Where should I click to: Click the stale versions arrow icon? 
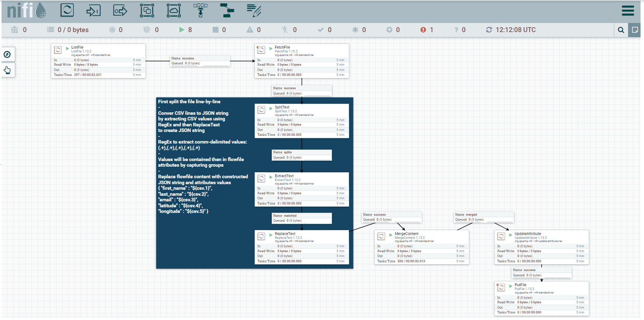pos(389,30)
